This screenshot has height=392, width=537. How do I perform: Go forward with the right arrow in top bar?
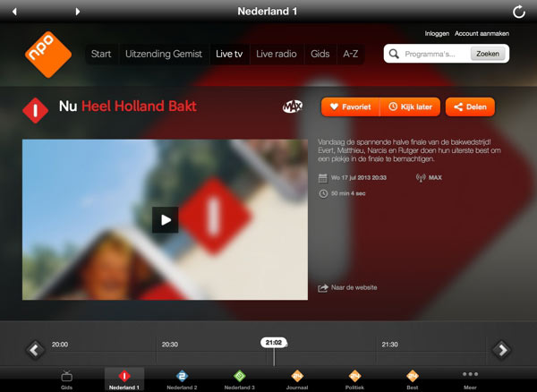(78, 12)
